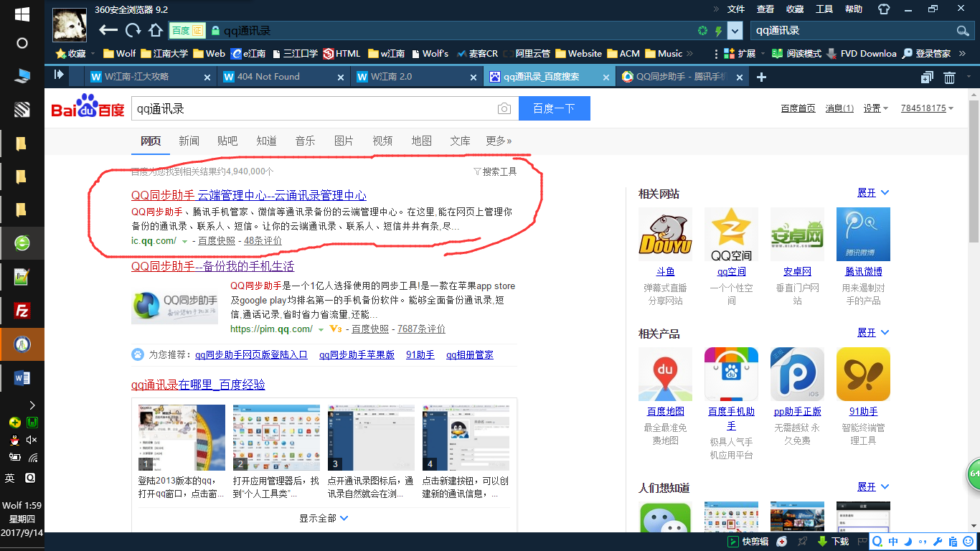This screenshot has width=980, height=551.
Task: Open the new tab plus button
Action: (761, 77)
